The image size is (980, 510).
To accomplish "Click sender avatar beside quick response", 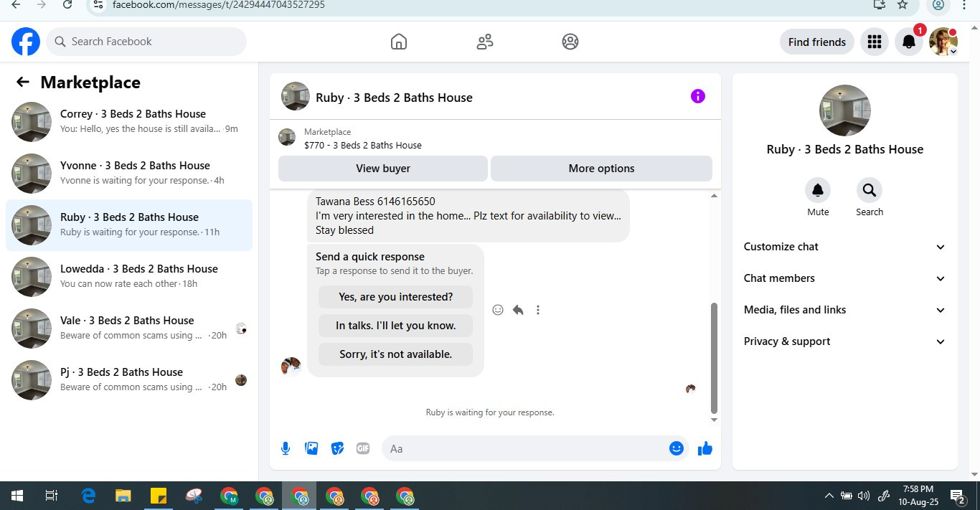I will tap(291, 366).
